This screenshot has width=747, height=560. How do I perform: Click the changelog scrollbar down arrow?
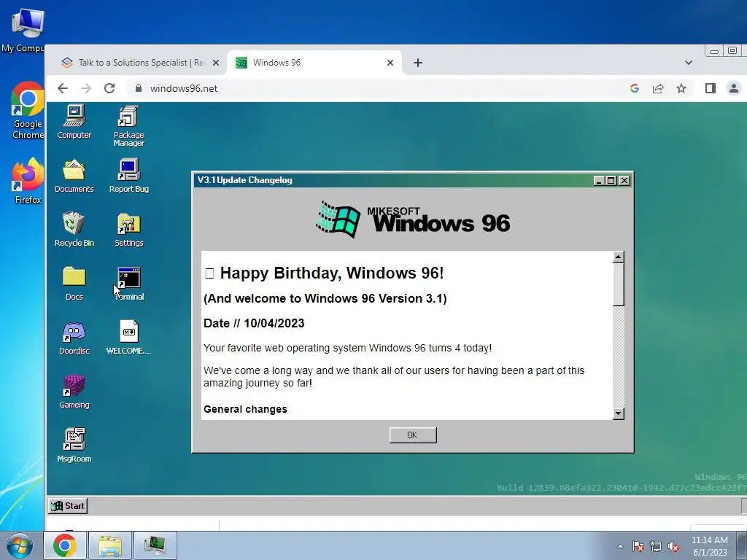point(618,413)
